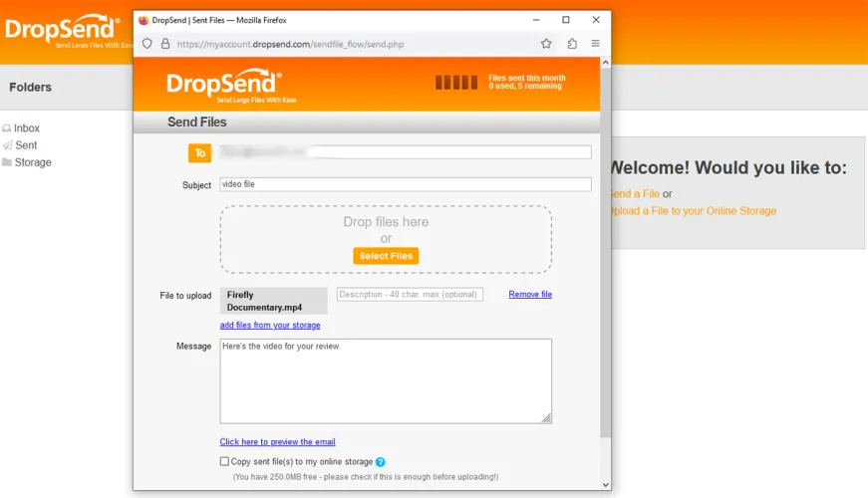Open Click here to preview the email

pyautogui.click(x=277, y=442)
